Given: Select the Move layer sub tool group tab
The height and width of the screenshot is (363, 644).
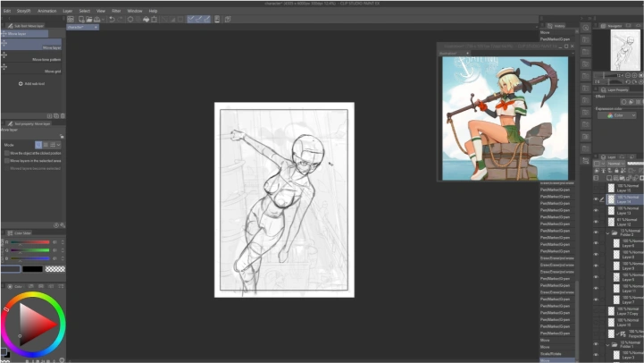Looking at the screenshot, I should (x=24, y=34).
